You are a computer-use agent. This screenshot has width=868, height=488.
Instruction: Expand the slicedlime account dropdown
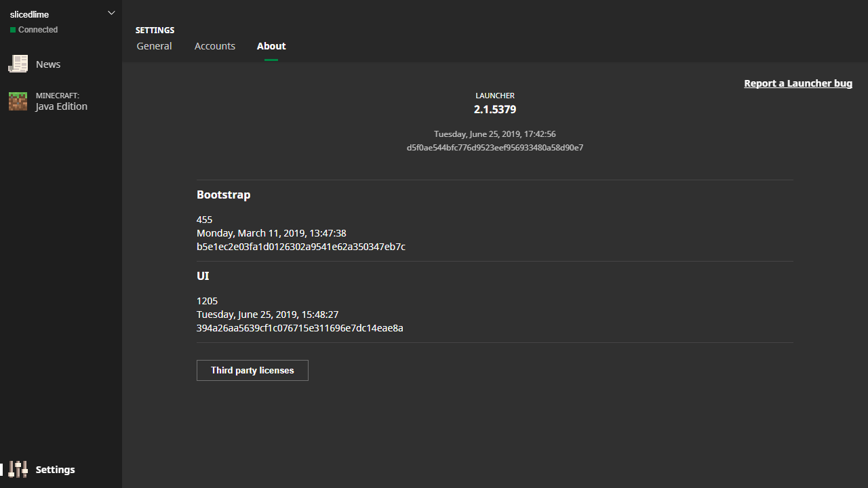tap(111, 12)
